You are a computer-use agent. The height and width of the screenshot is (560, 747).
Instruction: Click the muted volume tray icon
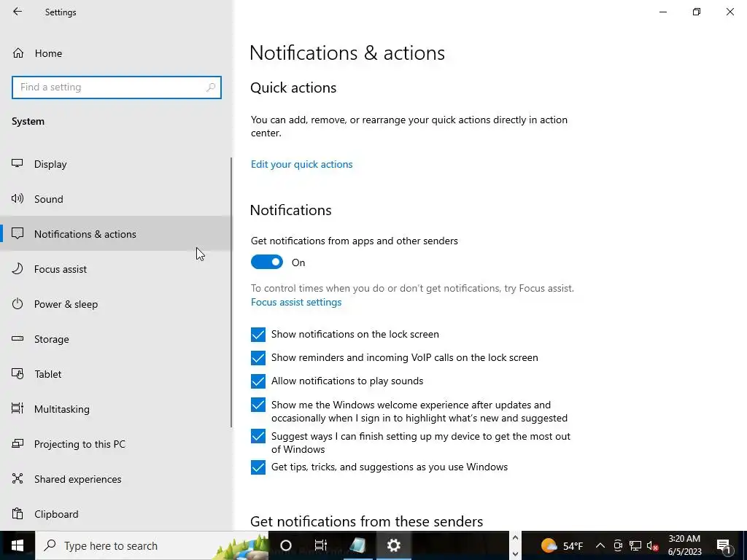653,545
